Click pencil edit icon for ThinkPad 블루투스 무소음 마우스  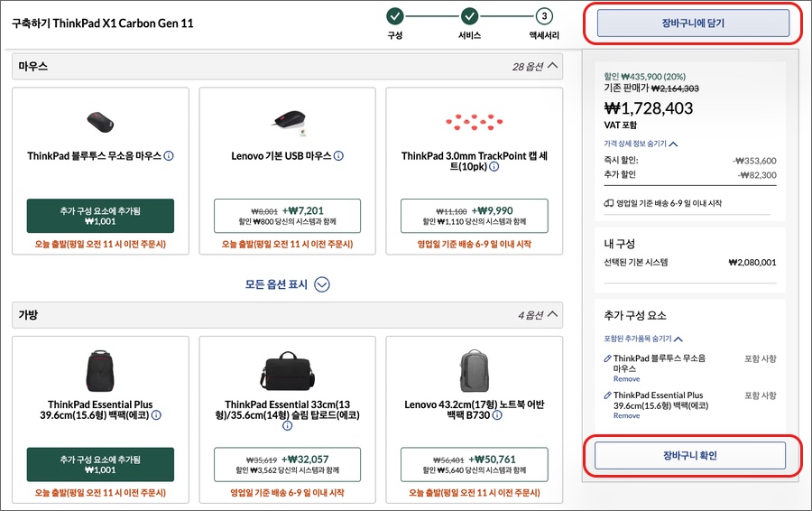click(x=607, y=358)
